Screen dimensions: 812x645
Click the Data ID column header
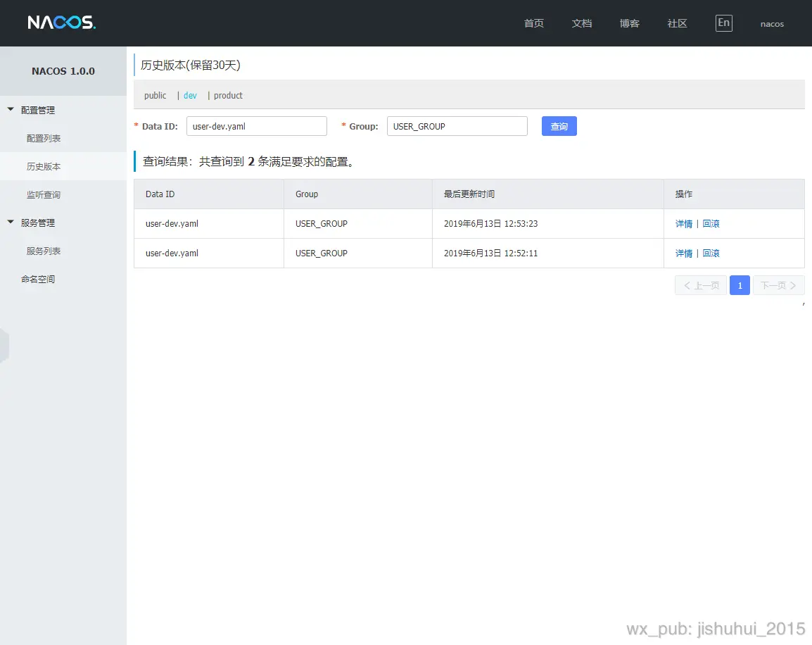point(209,194)
